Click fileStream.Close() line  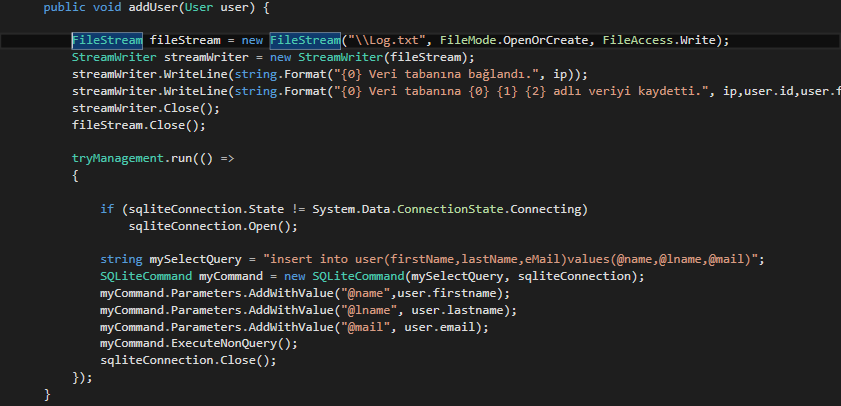point(139,125)
